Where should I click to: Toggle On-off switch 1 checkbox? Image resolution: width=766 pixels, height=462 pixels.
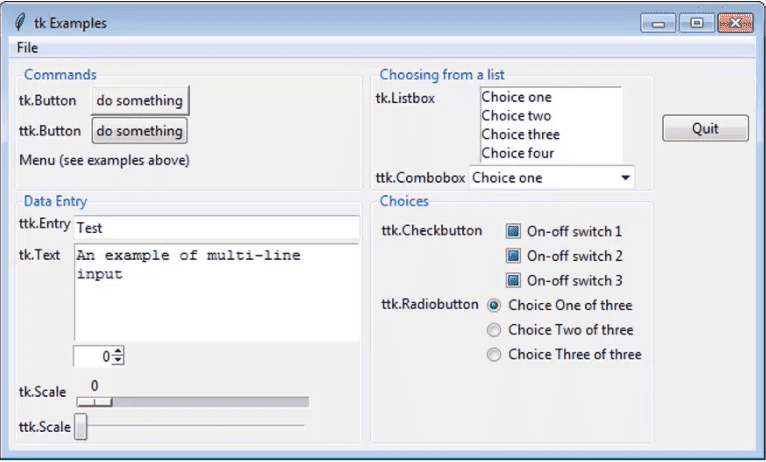513,231
